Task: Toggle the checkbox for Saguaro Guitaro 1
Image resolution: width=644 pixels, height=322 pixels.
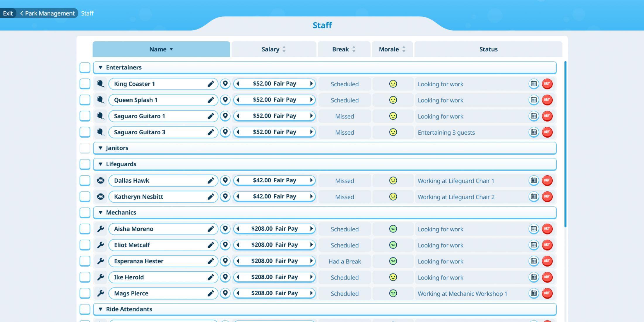Action: pyautogui.click(x=84, y=116)
